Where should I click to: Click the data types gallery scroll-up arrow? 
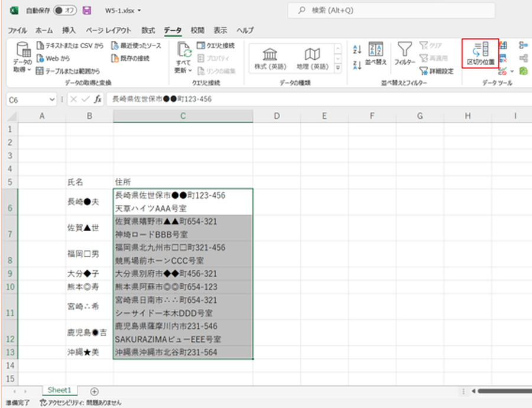click(338, 49)
